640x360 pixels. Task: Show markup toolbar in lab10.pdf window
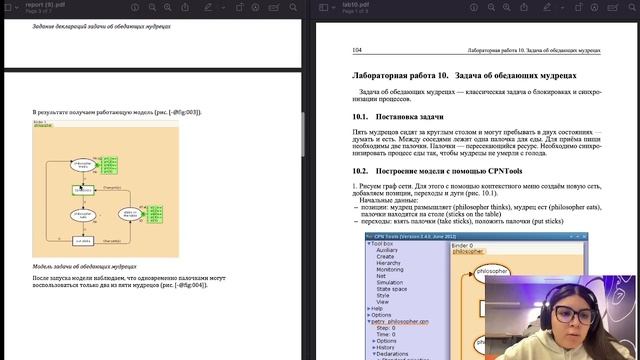click(x=594, y=7)
